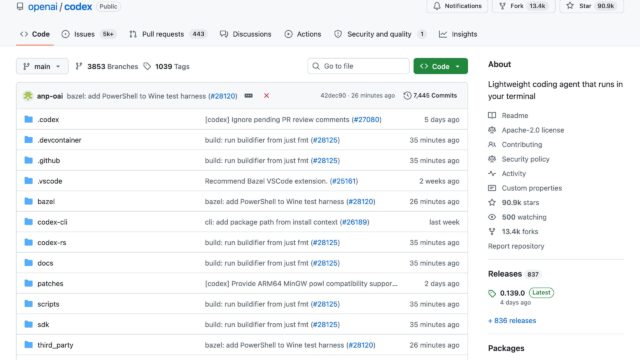
Task: Open the patches commit message
Action: click(301, 283)
